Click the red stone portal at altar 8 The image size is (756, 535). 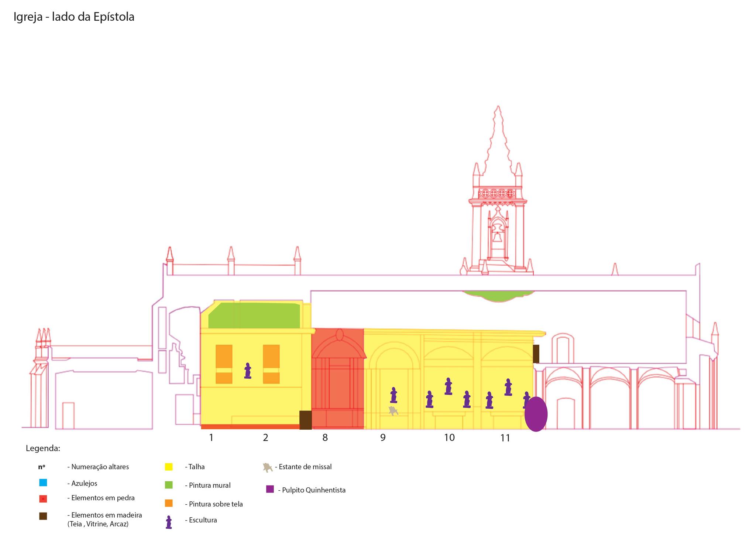click(x=338, y=378)
